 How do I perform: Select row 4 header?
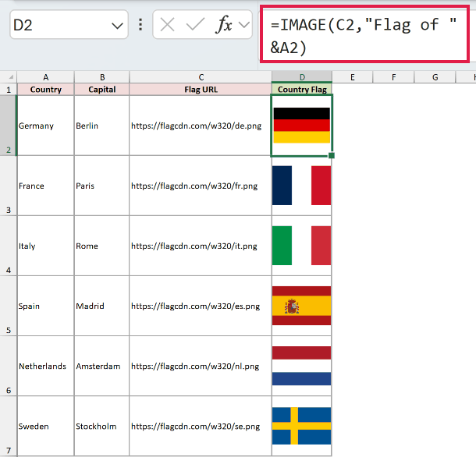[x=9, y=246]
